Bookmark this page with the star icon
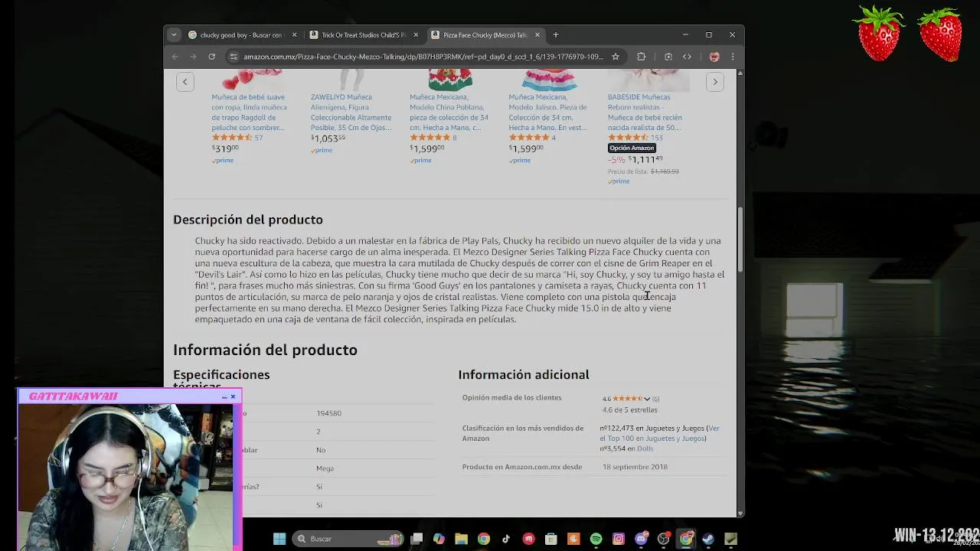980x551 pixels. click(x=615, y=57)
